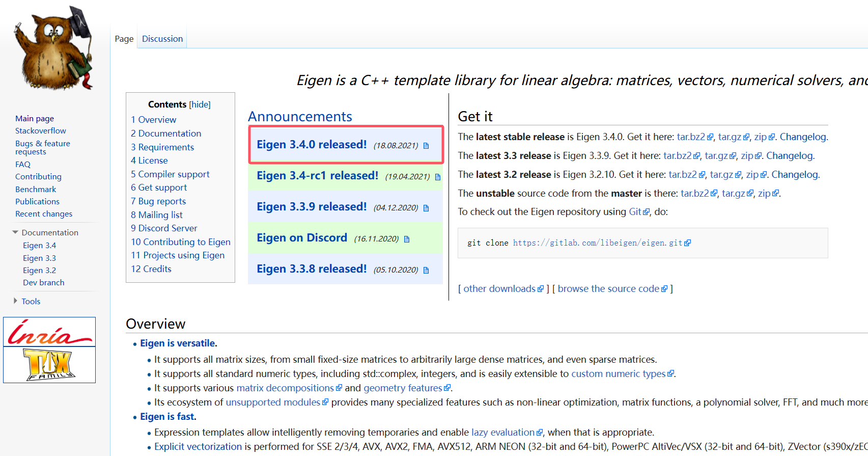Jump to 5 Compiler support in contents
The image size is (868, 456).
tap(170, 174)
